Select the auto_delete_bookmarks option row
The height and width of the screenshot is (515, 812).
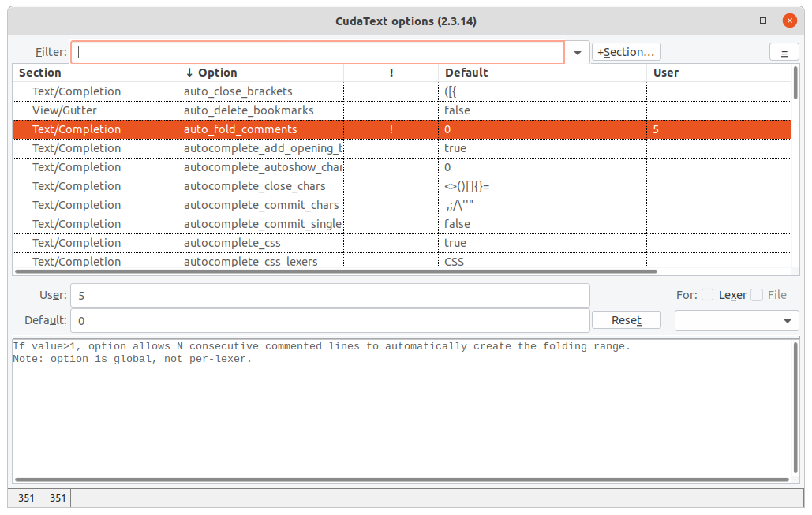(x=402, y=110)
